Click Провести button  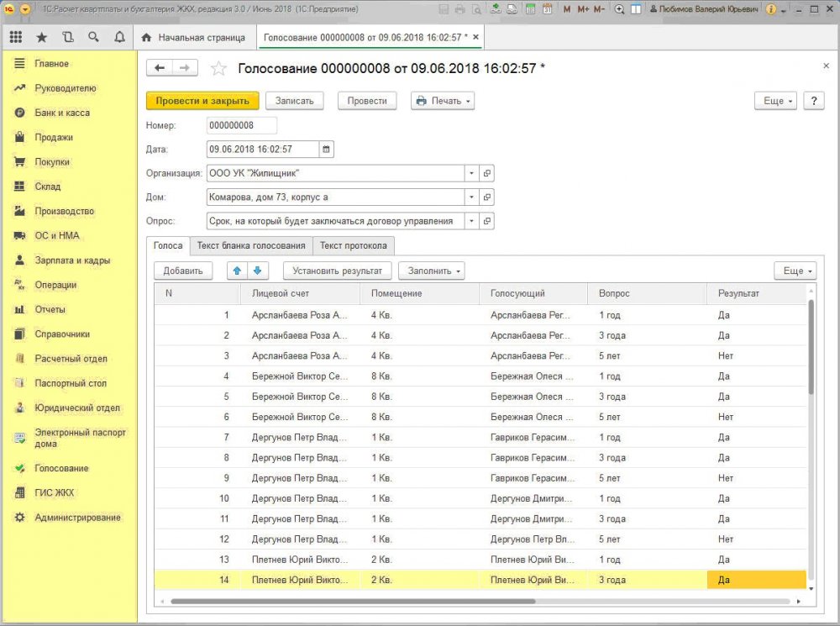(x=367, y=101)
